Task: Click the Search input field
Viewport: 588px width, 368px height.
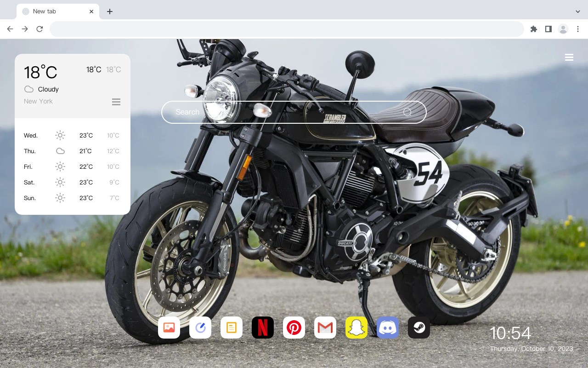Action: 294,112
